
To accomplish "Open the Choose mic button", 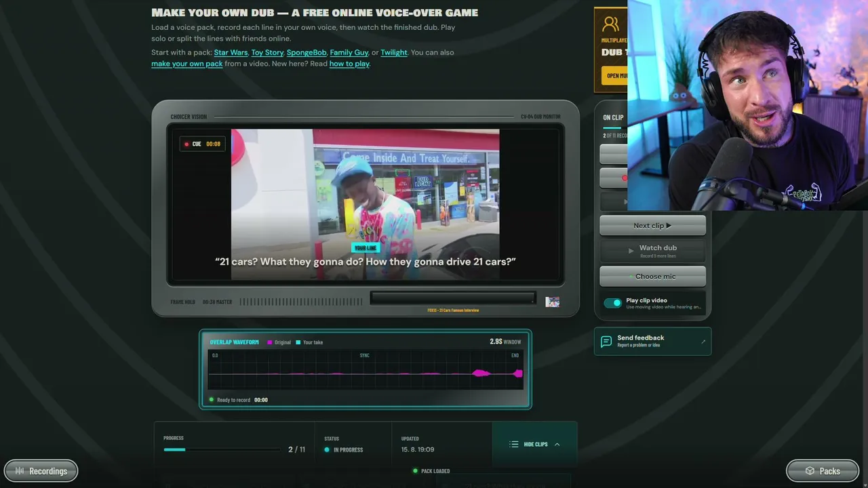I will pos(652,277).
